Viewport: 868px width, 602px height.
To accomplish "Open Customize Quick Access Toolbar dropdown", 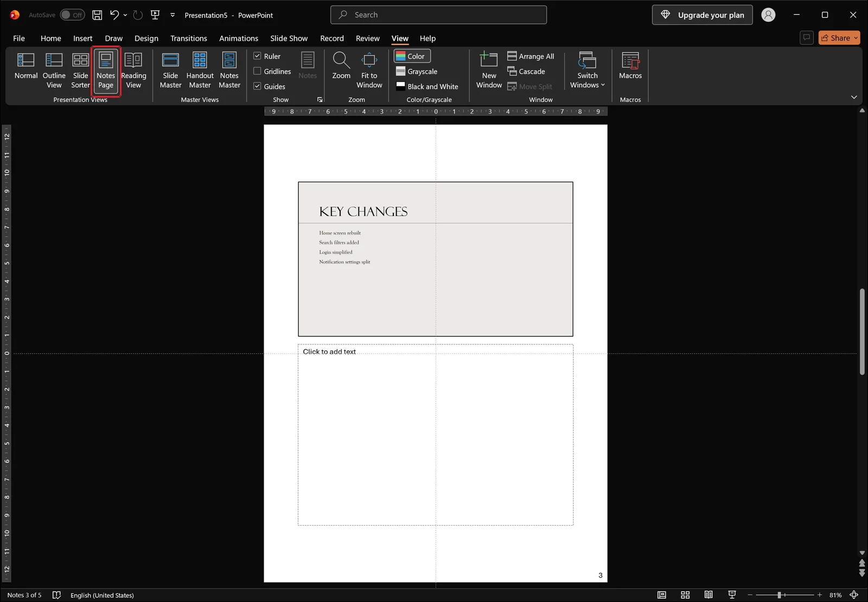I will point(173,15).
